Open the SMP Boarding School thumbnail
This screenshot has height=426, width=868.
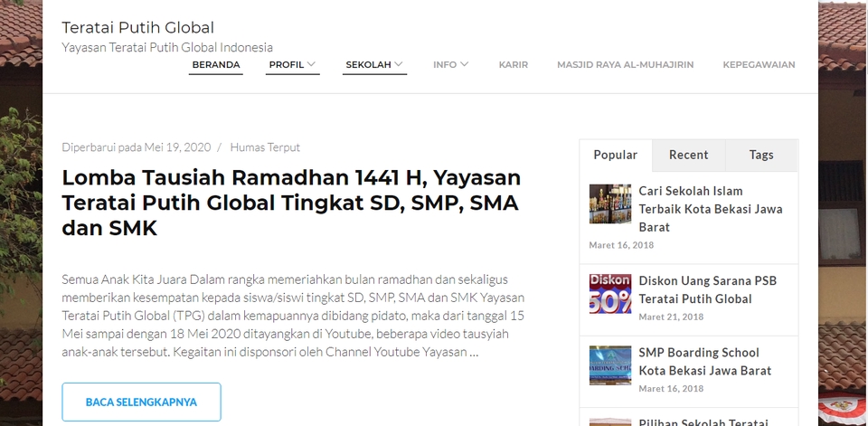610,365
